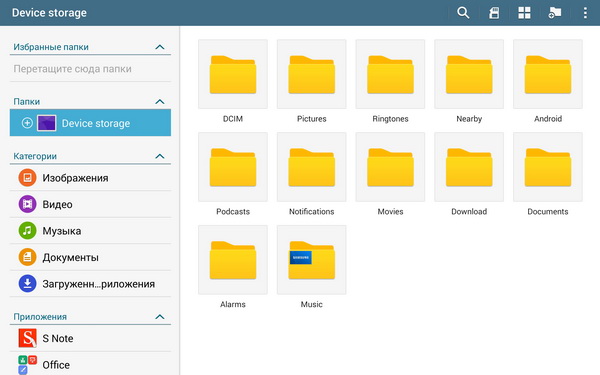
Task: Click the SD card storage icon
Action: [494, 13]
